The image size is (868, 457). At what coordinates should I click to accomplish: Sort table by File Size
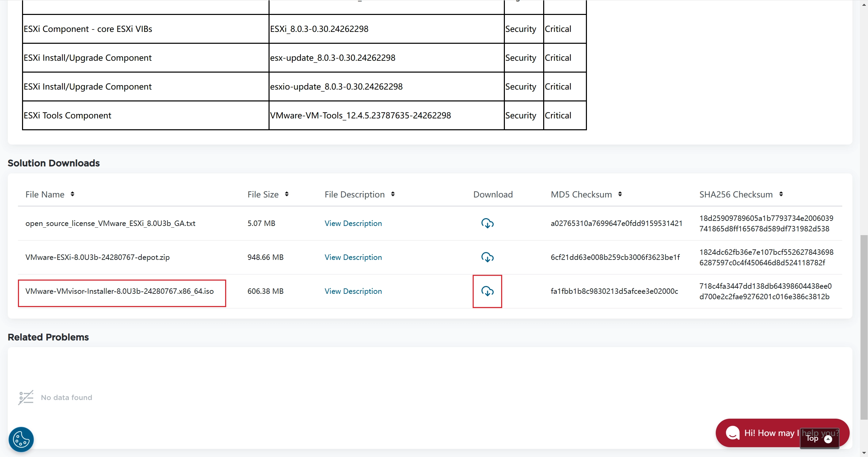tap(287, 194)
